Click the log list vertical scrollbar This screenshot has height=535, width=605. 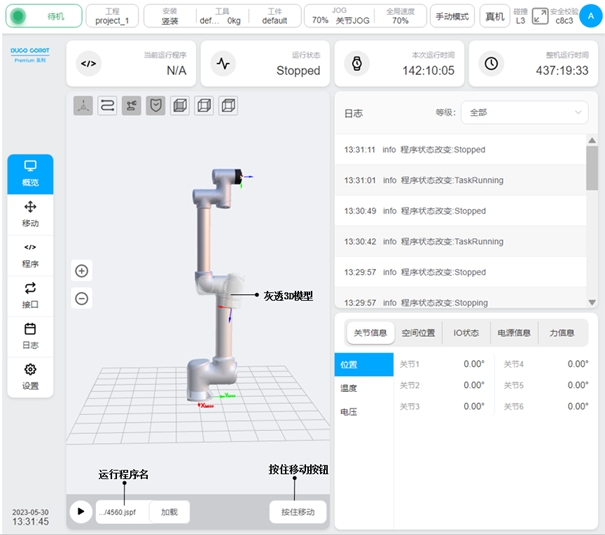[592, 165]
